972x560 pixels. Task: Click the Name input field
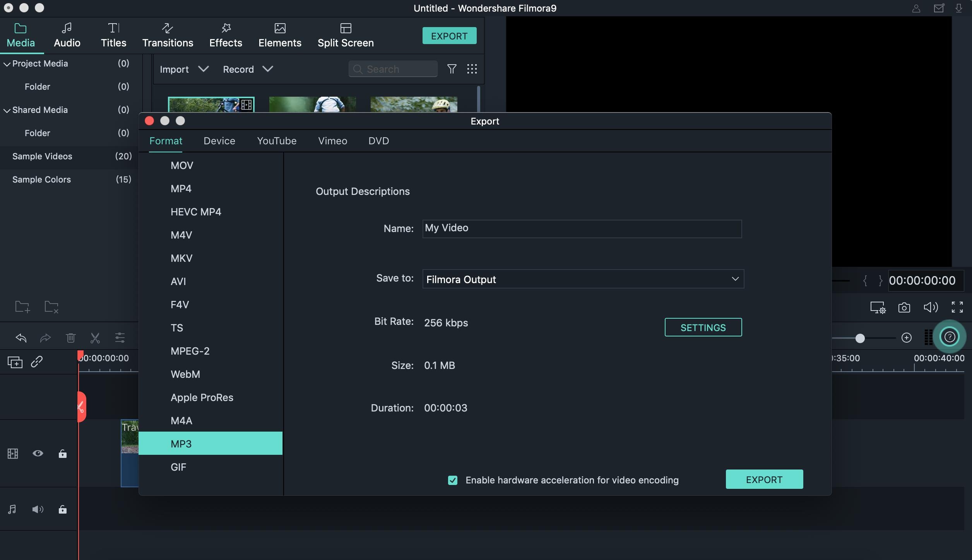click(x=582, y=228)
